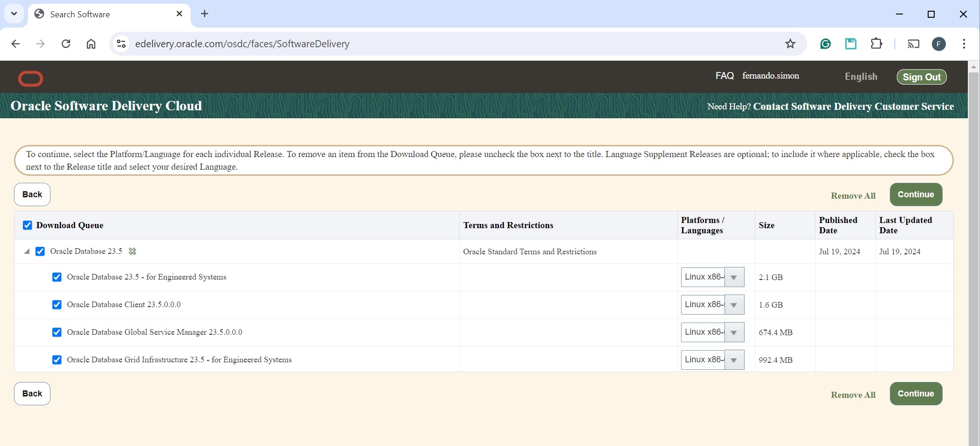Click Oracle Database Client 23.5.0.0.0 label
This screenshot has width=980, height=446.
pyautogui.click(x=124, y=305)
